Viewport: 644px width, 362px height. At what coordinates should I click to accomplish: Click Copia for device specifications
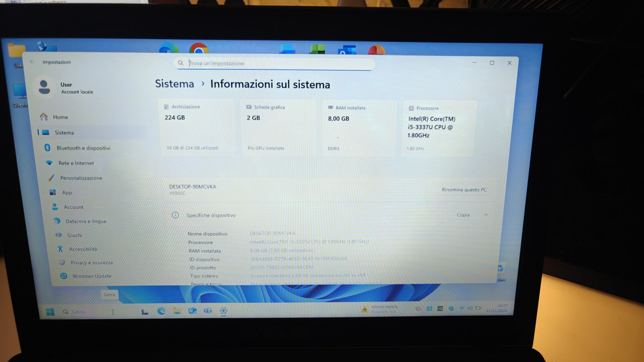click(463, 215)
